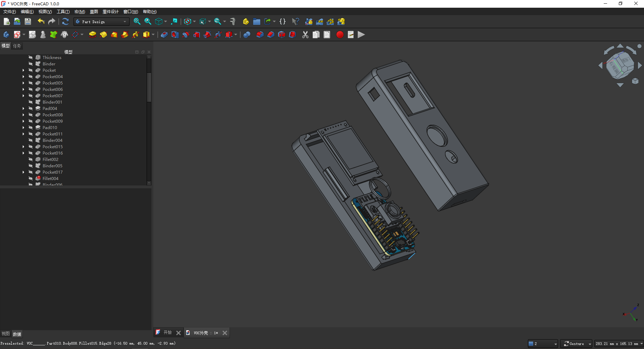Expand the Pocket007 tree item
The height and width of the screenshot is (349, 644).
click(23, 96)
